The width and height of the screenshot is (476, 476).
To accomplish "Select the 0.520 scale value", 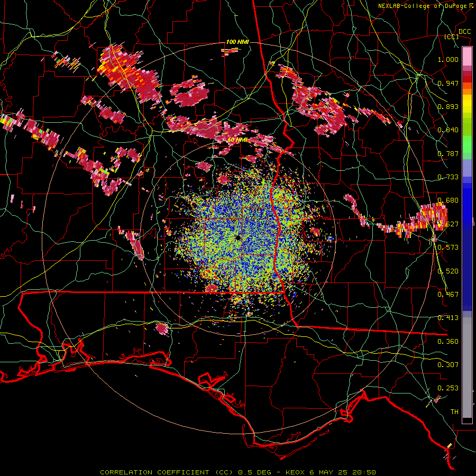I will coord(448,271).
